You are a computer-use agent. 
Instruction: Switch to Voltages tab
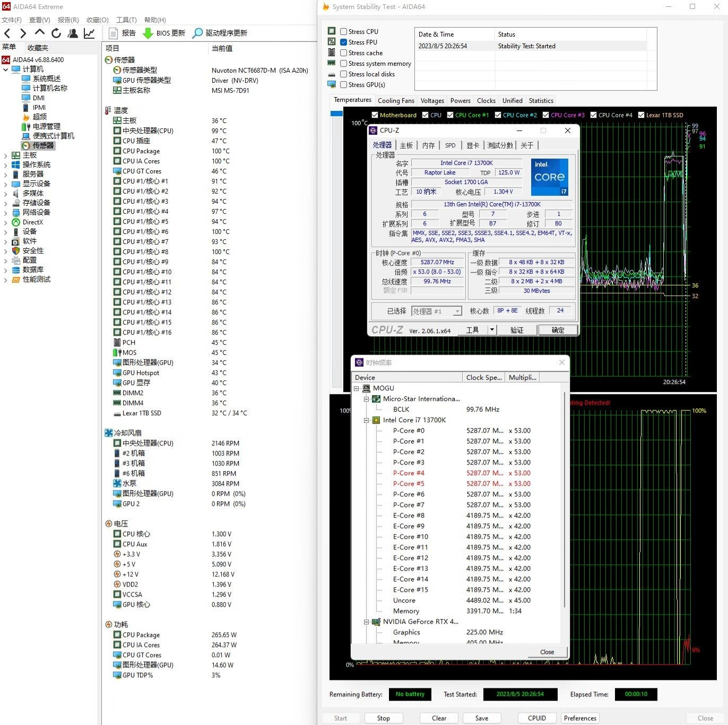click(432, 101)
